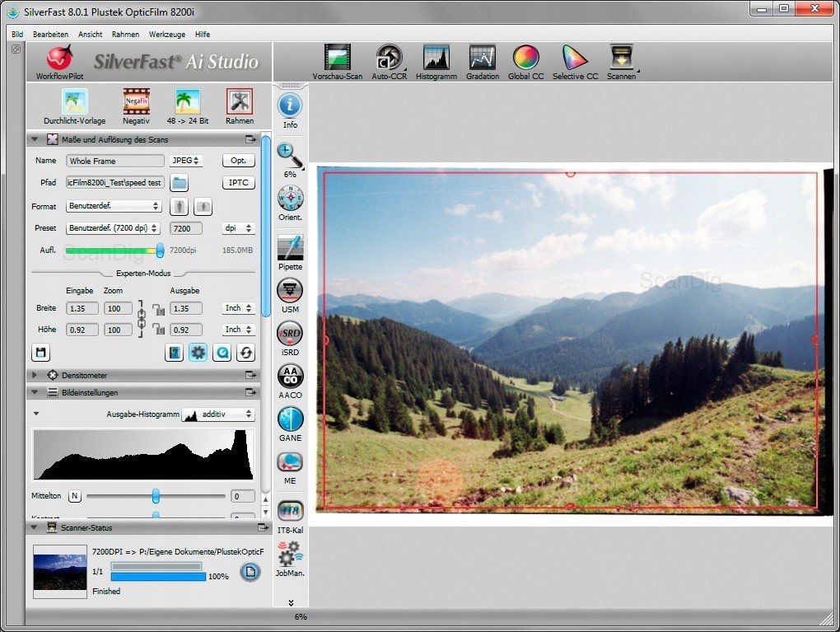840x632 pixels.
Task: Click the Opt. button
Action: tap(238, 161)
